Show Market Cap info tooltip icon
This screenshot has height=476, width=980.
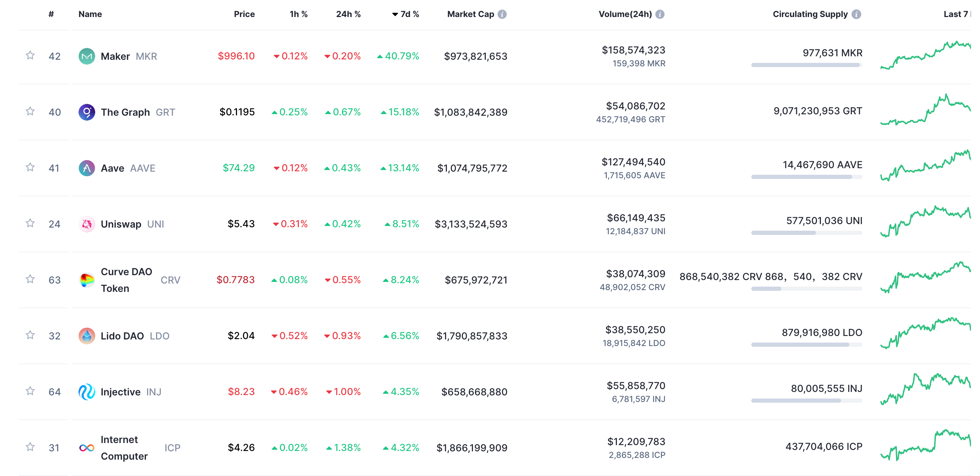(x=502, y=15)
